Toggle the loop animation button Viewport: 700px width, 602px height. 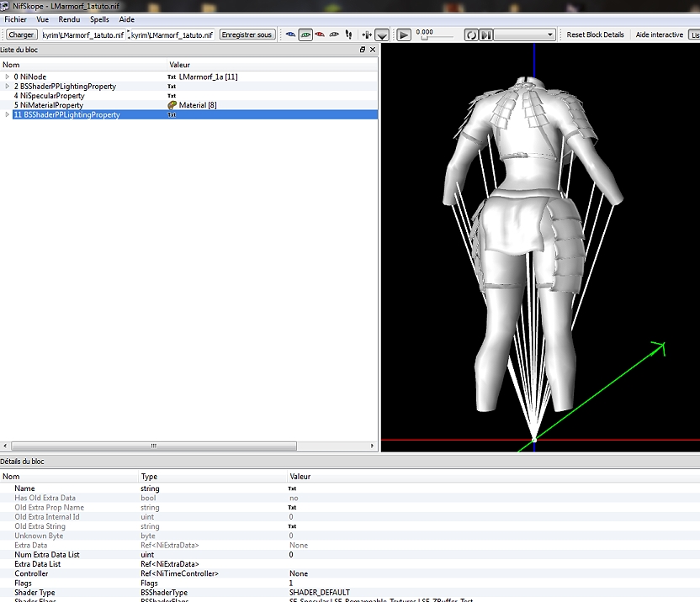pos(471,34)
